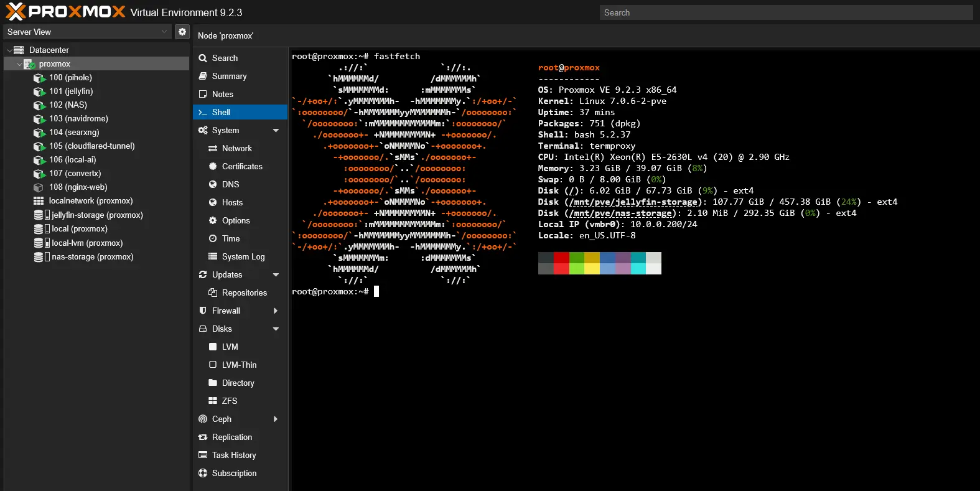Collapse the Disks menu section arrow
Viewport: 980px width, 491px height.
coord(276,329)
